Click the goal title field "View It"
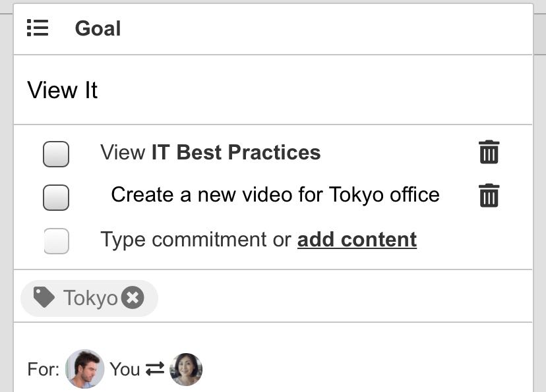546x392 pixels. tap(63, 90)
